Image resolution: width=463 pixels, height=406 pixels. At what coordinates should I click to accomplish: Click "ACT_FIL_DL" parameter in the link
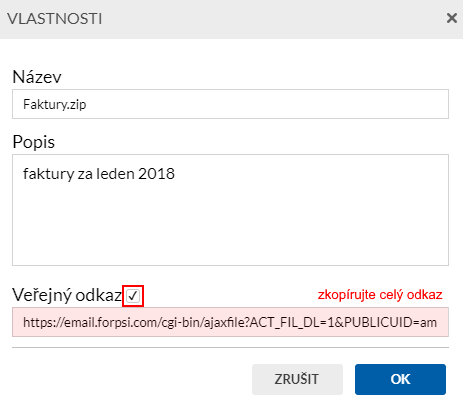point(285,323)
